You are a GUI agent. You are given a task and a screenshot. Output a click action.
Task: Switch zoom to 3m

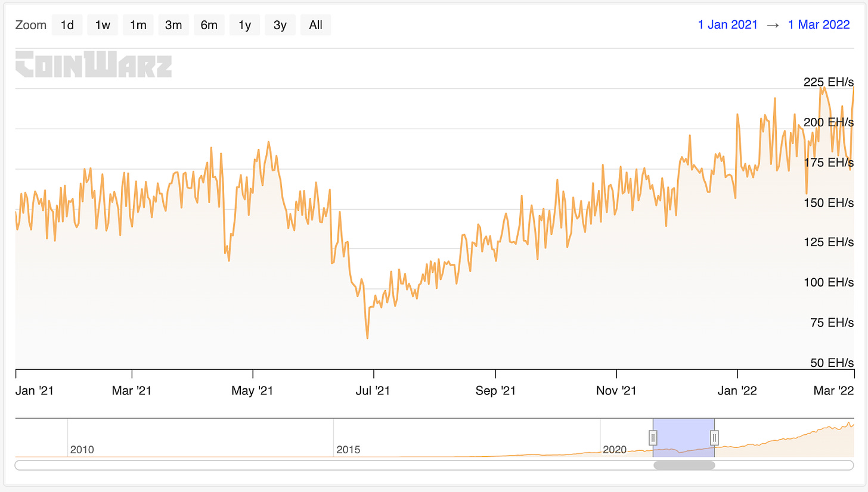tap(173, 25)
